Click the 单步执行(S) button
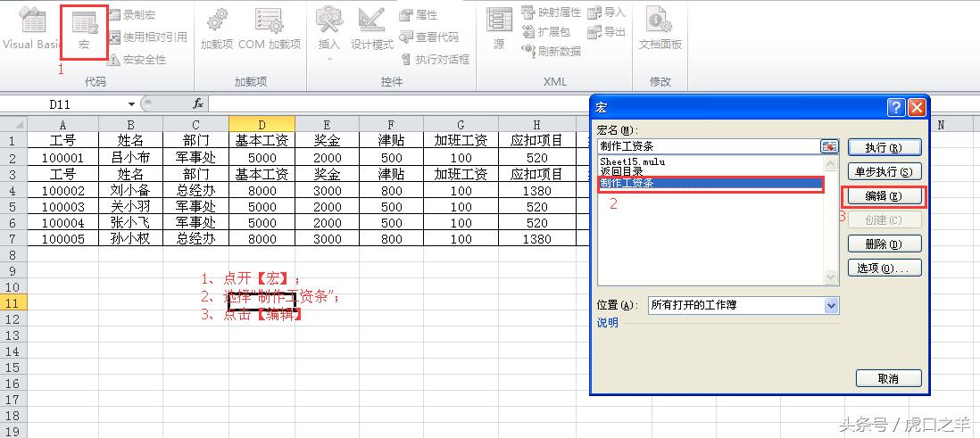 (x=884, y=172)
